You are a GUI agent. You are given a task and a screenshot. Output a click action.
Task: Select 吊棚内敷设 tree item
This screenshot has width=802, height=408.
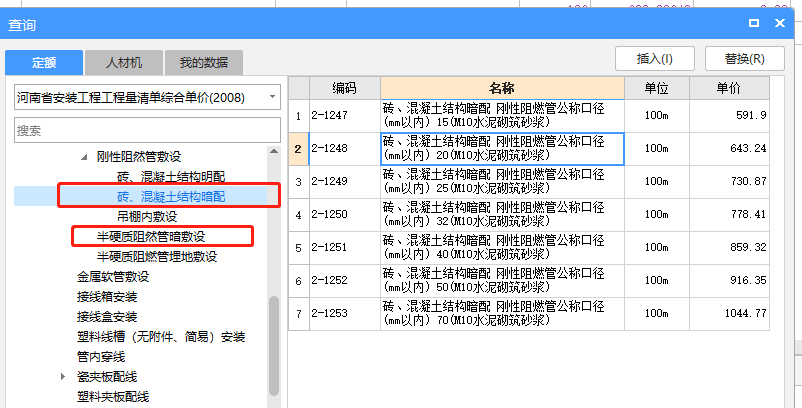point(147,216)
